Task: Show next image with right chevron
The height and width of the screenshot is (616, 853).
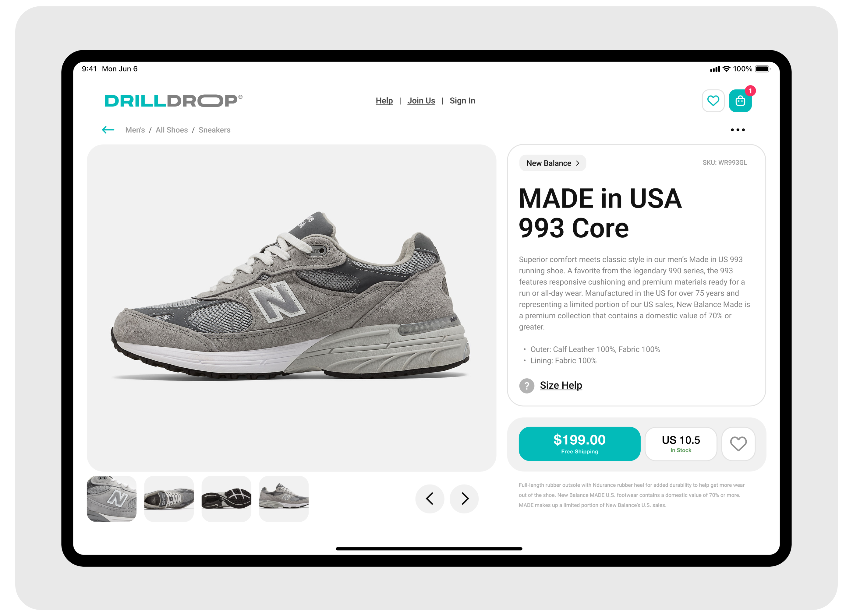Action: pos(465,499)
